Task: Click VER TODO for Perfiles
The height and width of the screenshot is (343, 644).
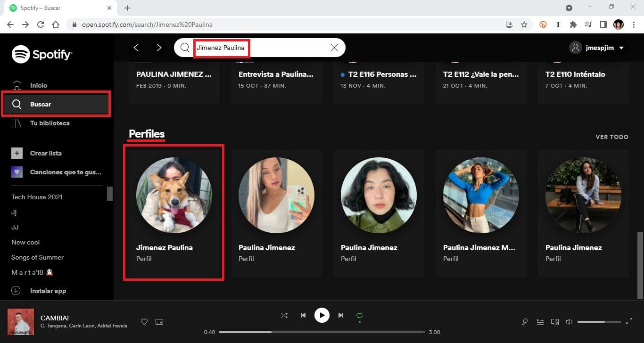Action: point(612,137)
